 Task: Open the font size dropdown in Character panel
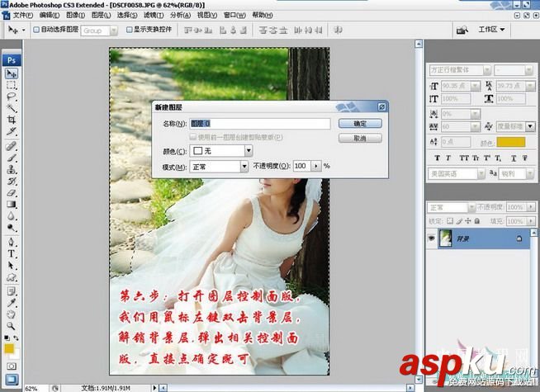(476, 86)
